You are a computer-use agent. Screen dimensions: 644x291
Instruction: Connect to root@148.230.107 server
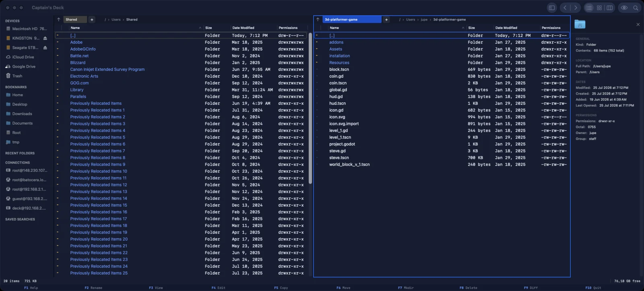27,170
